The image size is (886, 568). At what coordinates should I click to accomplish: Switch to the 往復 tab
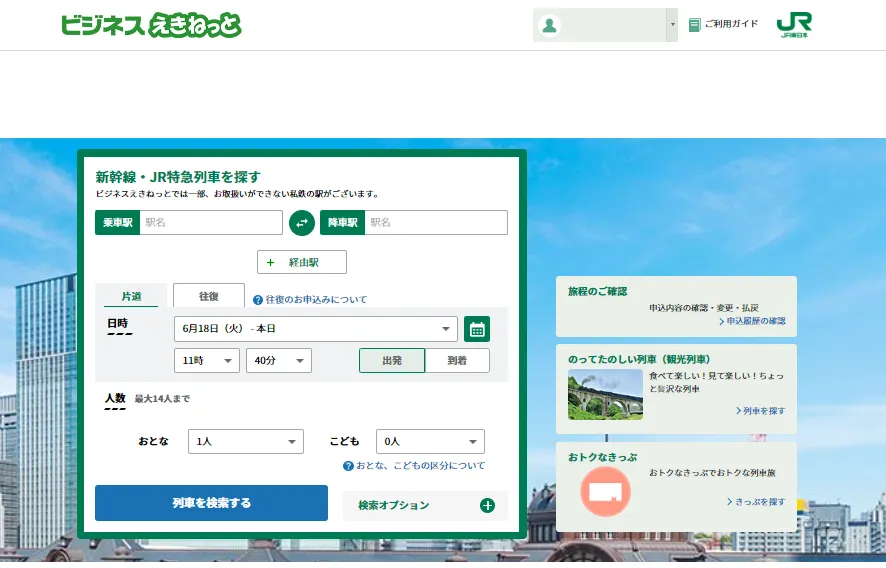(x=209, y=296)
